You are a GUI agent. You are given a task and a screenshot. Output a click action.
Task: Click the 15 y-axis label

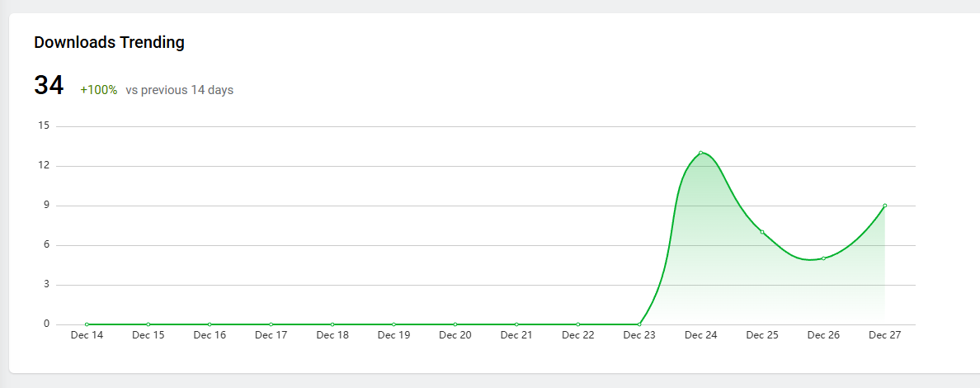[x=44, y=125]
